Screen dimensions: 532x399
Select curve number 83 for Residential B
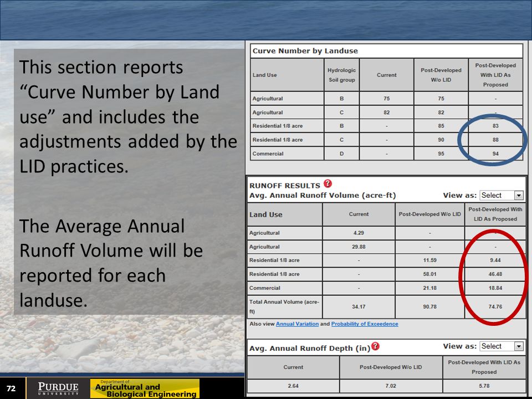[x=495, y=126]
